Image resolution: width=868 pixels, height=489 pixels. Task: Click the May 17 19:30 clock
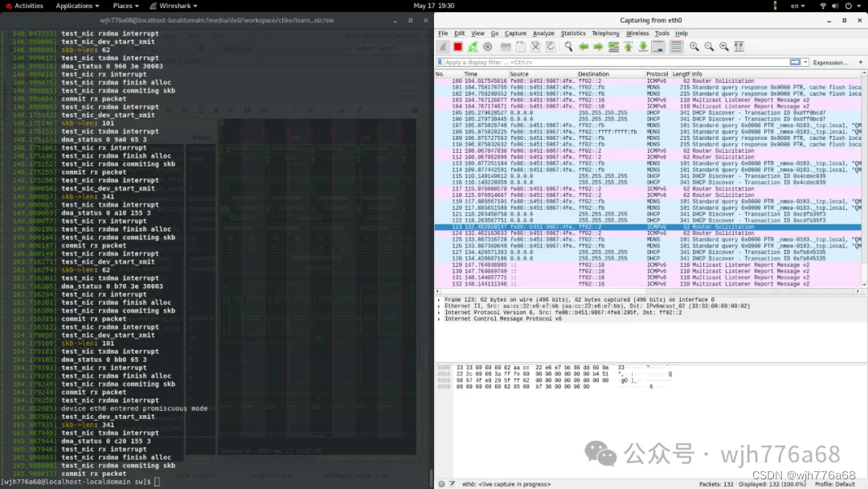pyautogui.click(x=434, y=6)
